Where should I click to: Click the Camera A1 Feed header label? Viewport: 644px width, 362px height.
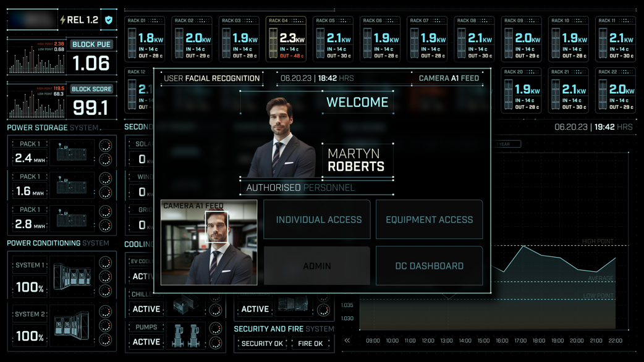coord(449,78)
